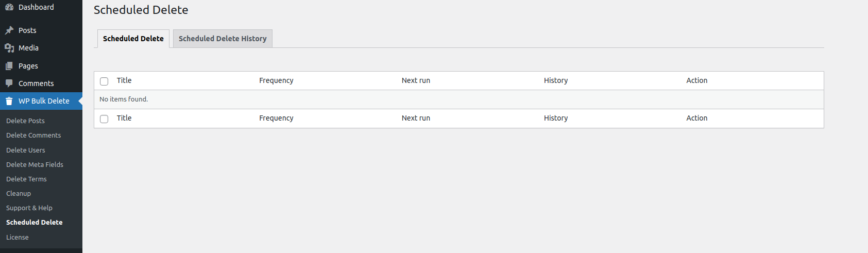Click the WP Bulk Delete trash icon
The image size is (868, 253).
click(9, 101)
